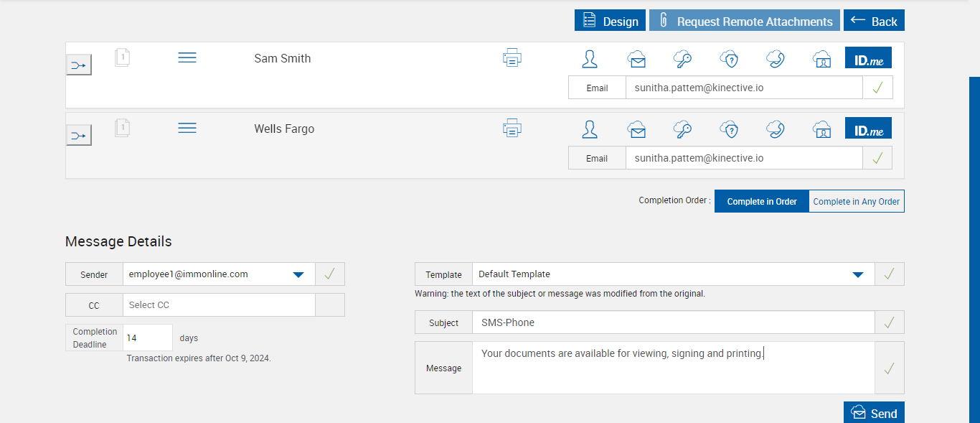Open the Sender email dropdown
The image size is (980, 423).
coord(299,274)
